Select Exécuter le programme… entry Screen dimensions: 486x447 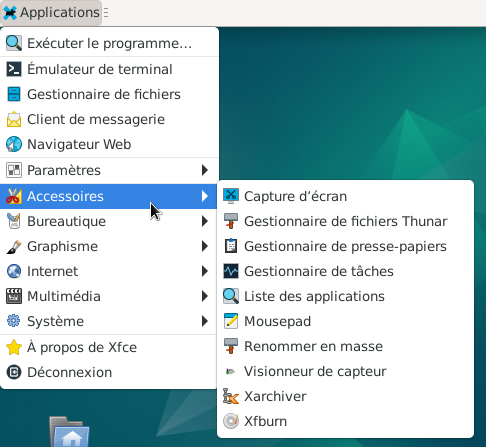click(x=108, y=43)
